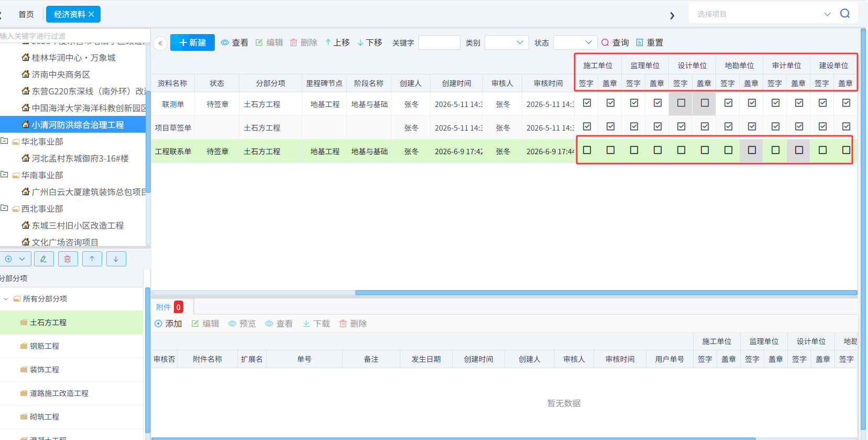Click 添加 in the attachment toolbar
Screen dimensions: 868x440
[x=168, y=324]
